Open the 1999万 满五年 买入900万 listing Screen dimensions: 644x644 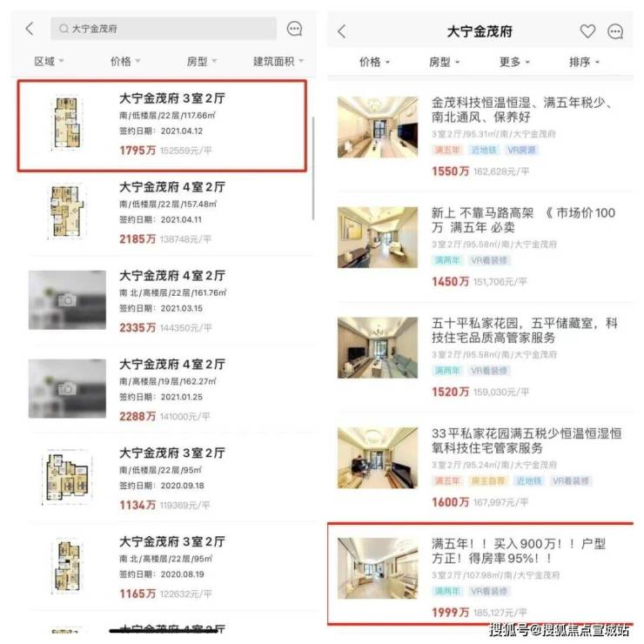(x=480, y=574)
